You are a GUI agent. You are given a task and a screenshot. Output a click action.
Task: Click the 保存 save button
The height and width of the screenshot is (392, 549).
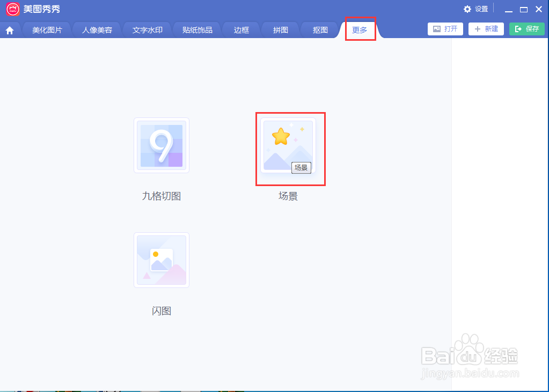click(x=526, y=29)
